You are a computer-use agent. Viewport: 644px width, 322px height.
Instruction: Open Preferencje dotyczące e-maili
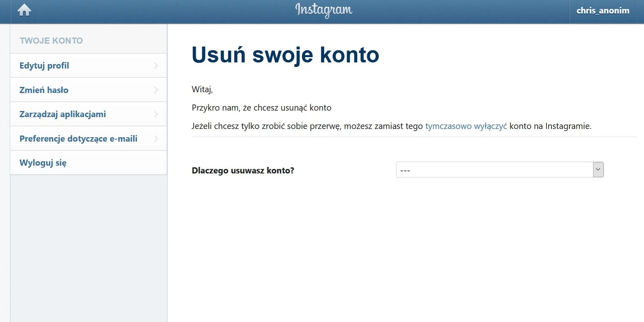(x=89, y=138)
